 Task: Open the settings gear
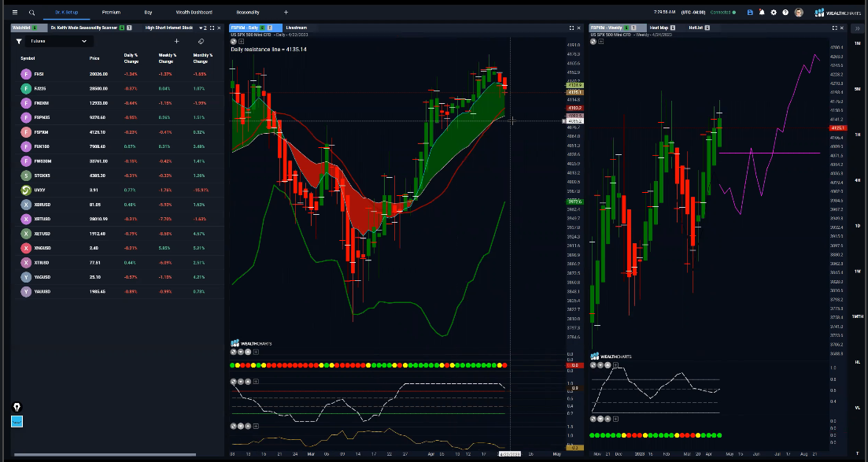tap(774, 12)
